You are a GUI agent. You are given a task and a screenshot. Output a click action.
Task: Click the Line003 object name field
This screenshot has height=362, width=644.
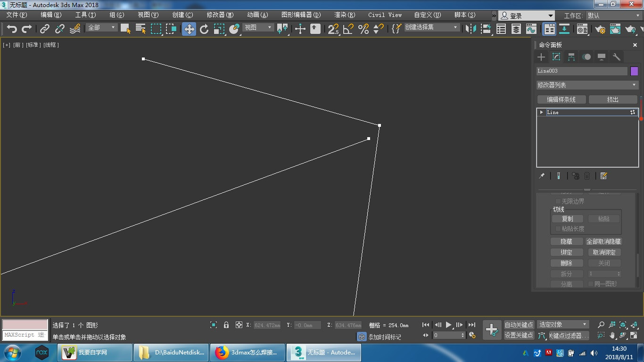(582, 71)
